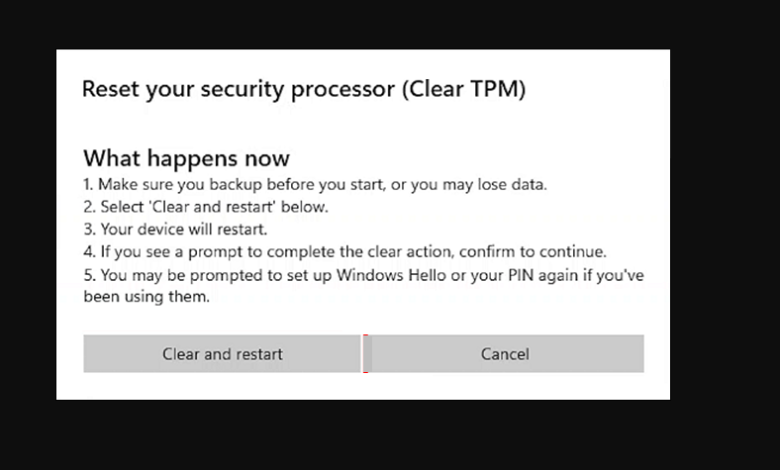Screen dimensions: 780x470
Task: Click the divider gap between the two buttons
Action: coord(366,354)
